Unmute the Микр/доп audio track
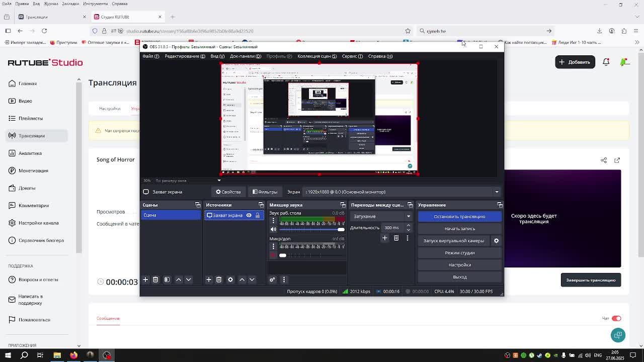This screenshot has height=362, width=644. click(x=273, y=255)
